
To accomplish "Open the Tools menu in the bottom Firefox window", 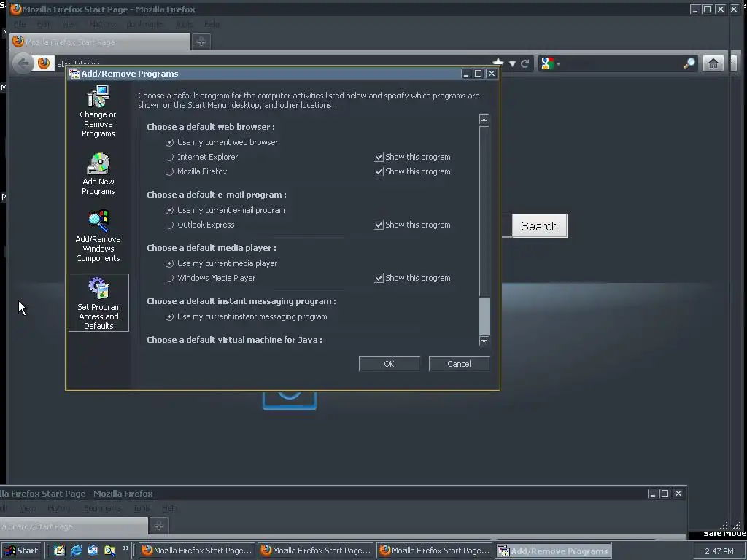I will [x=142, y=508].
